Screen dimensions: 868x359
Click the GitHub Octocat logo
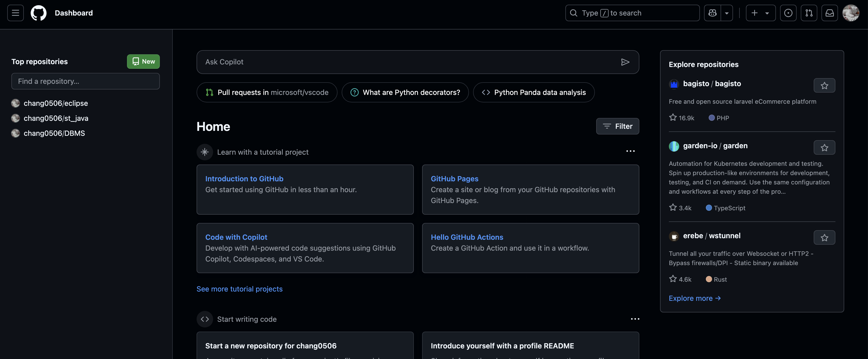(x=39, y=13)
